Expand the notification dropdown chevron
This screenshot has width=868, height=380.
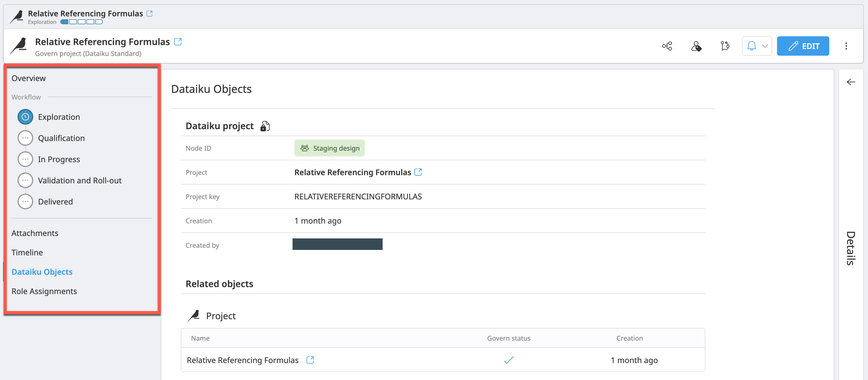(x=765, y=46)
